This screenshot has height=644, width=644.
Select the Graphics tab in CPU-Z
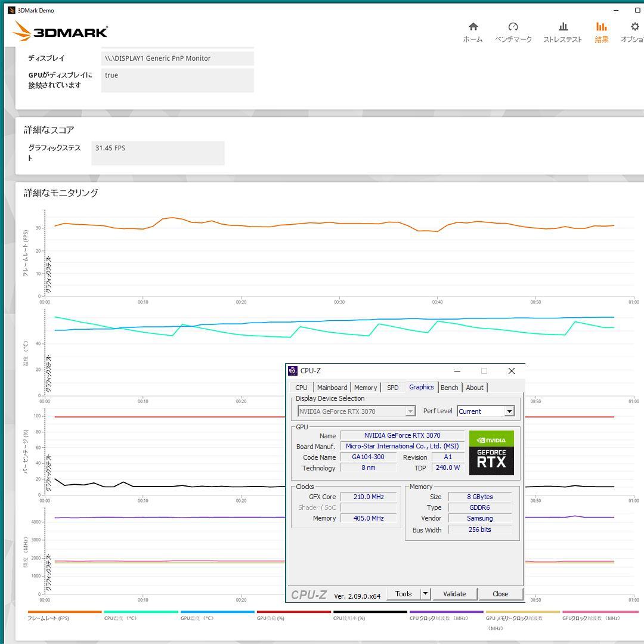pos(422,387)
